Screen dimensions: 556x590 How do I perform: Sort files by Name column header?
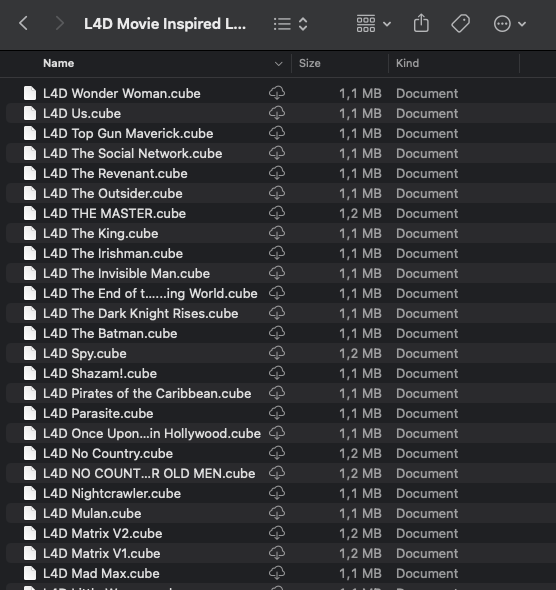59,63
